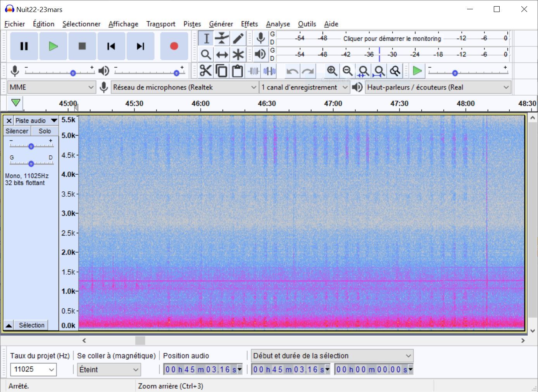Click the Fit selection to width icon
Image resolution: width=538 pixels, height=392 pixels.
point(364,71)
